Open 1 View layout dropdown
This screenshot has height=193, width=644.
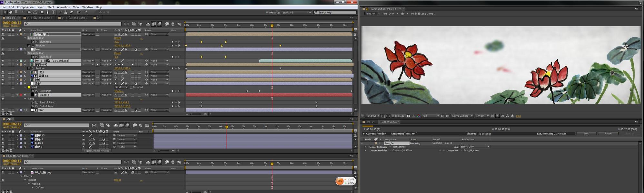point(482,116)
